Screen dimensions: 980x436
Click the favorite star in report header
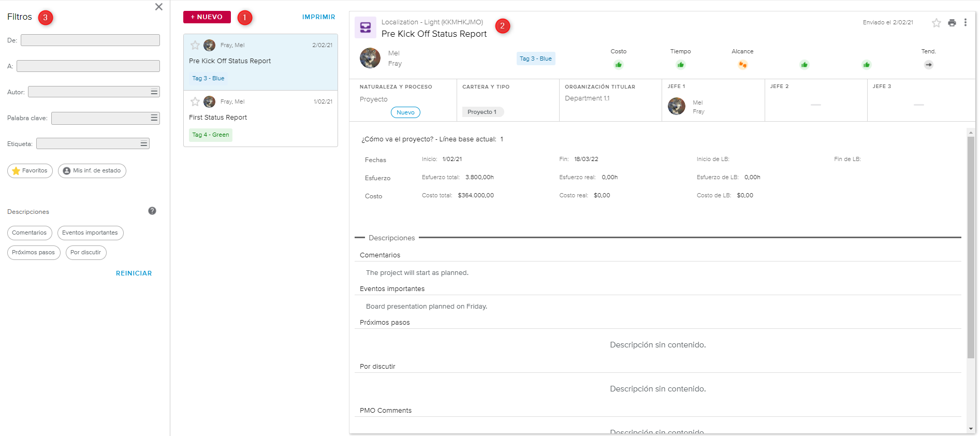(x=936, y=23)
